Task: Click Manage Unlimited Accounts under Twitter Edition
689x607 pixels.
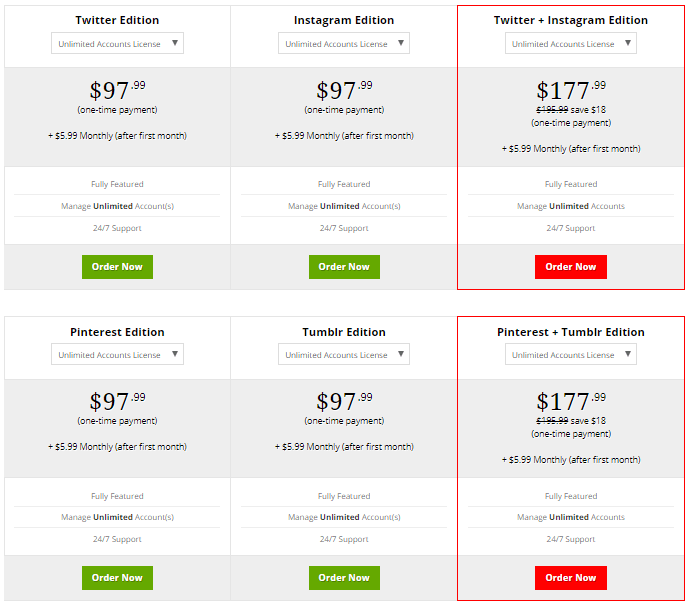Action: point(117,206)
